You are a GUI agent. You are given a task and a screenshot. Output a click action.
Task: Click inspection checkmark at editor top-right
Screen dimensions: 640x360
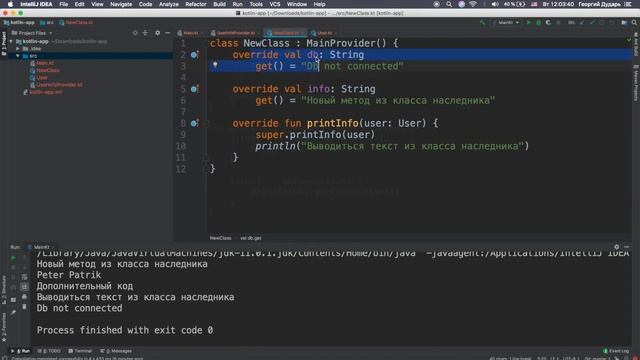[x=629, y=40]
